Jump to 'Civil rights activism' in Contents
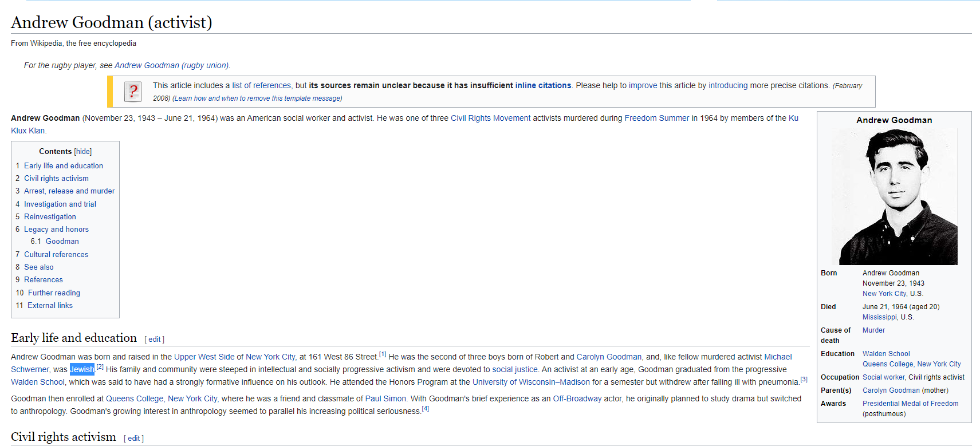980x446 pixels. (x=56, y=178)
